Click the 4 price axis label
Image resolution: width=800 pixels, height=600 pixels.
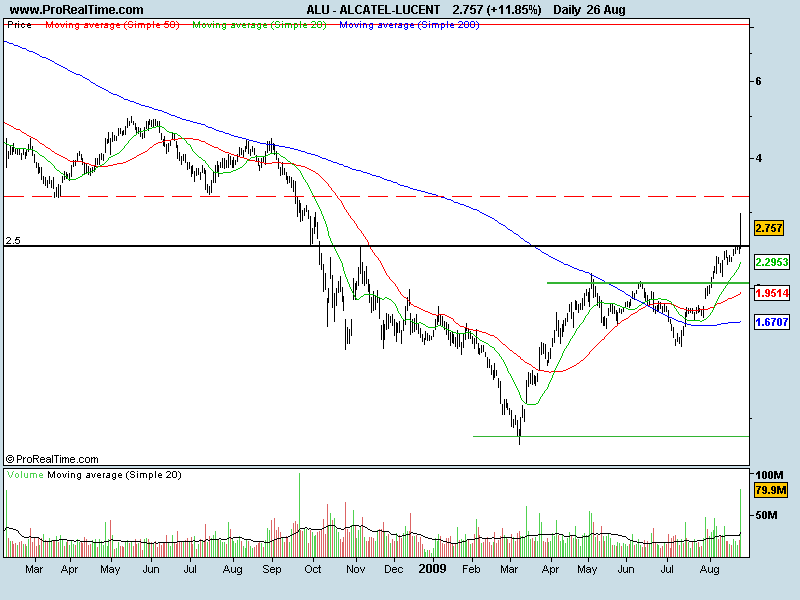point(759,159)
